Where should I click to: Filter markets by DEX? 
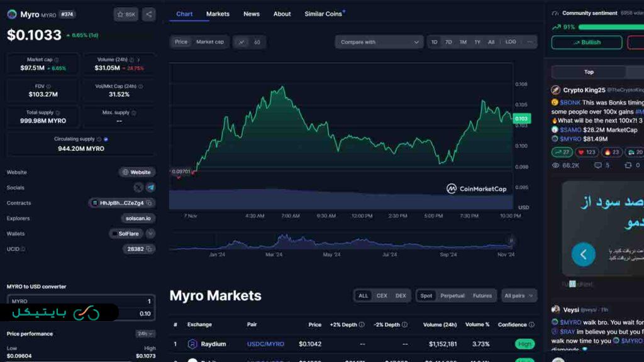pyautogui.click(x=401, y=295)
